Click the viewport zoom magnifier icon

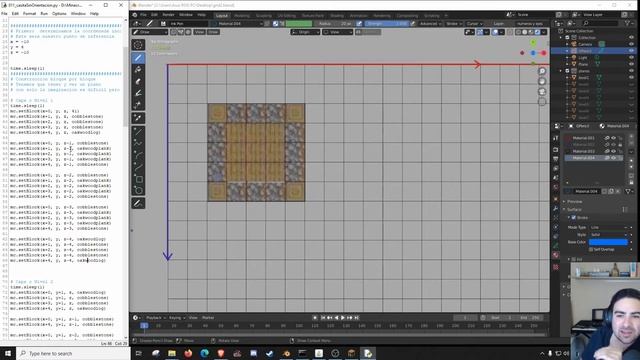tap(542, 71)
